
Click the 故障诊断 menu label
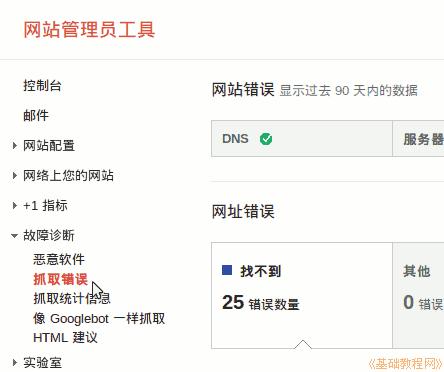coord(49,235)
